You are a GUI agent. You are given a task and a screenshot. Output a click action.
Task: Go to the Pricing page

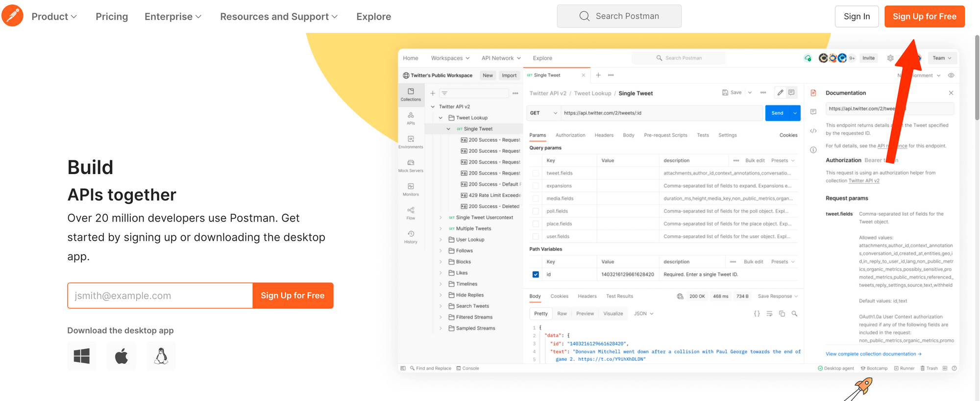pyautogui.click(x=112, y=17)
